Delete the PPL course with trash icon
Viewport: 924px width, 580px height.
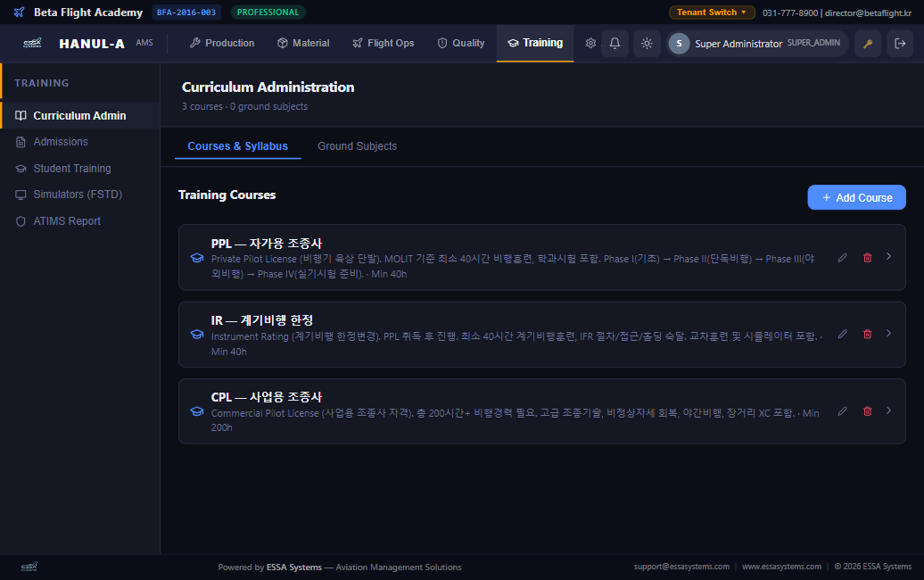tap(868, 258)
